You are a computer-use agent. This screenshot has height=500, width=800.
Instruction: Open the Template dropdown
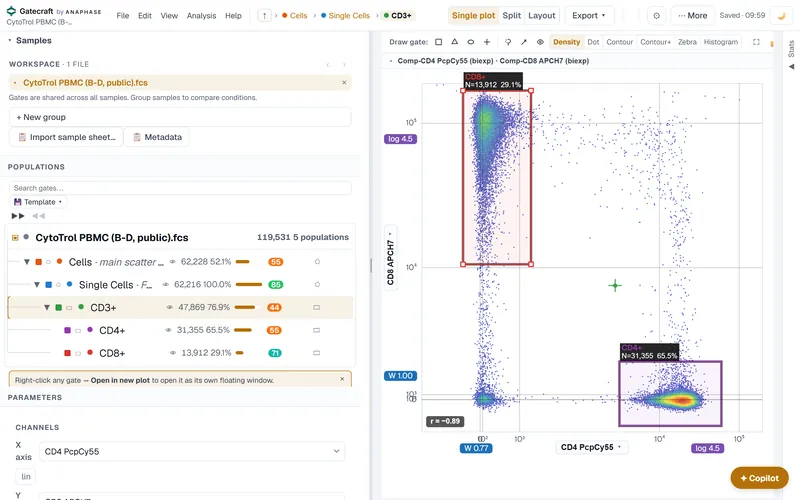38,202
